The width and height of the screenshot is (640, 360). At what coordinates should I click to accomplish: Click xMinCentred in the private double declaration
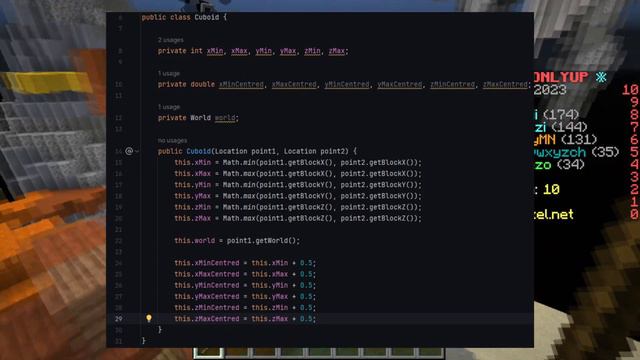pyautogui.click(x=241, y=84)
